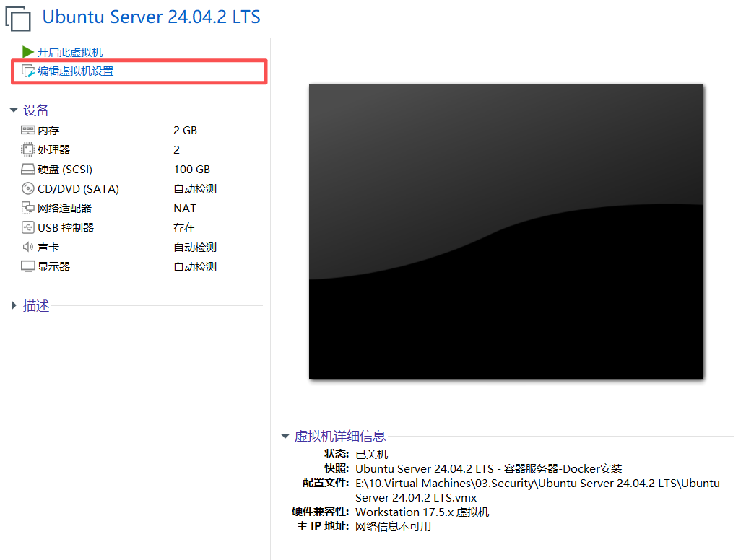Viewport: 741px width, 560px height.
Task: Click the 自动检测 value for 显示器
Action: [x=195, y=267]
